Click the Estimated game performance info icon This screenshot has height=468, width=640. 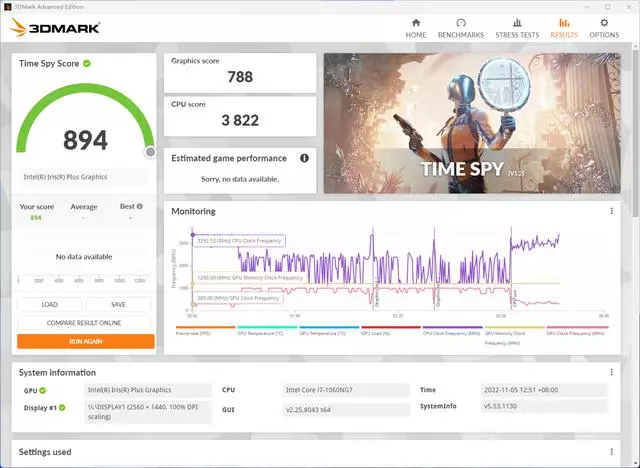pos(304,158)
